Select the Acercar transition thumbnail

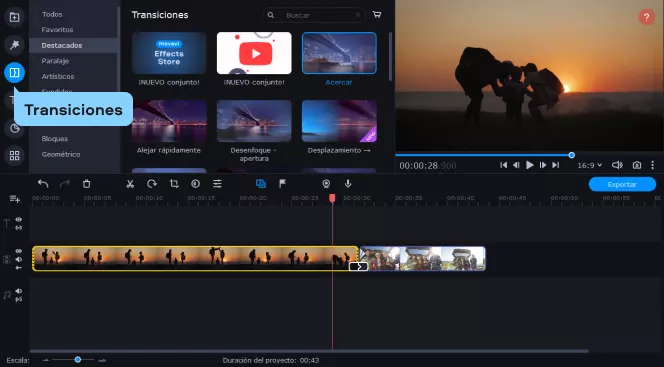339,53
